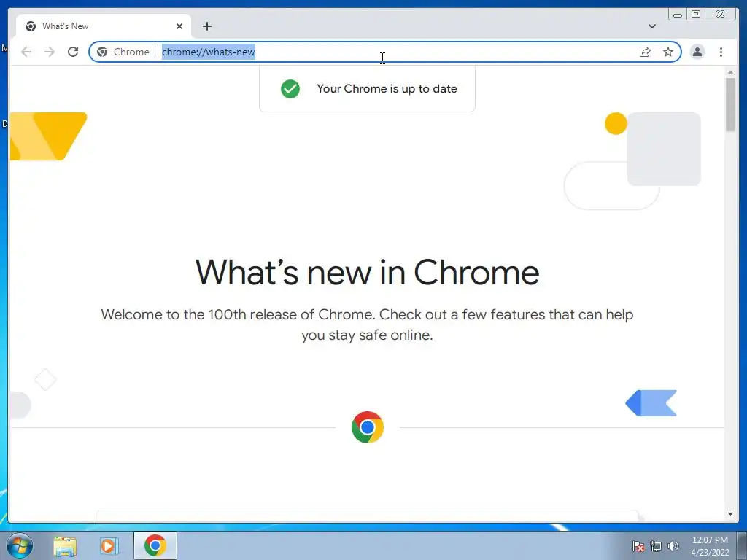Viewport: 747px width, 560px height.
Task: Switch to the What's New tab
Action: 104,26
